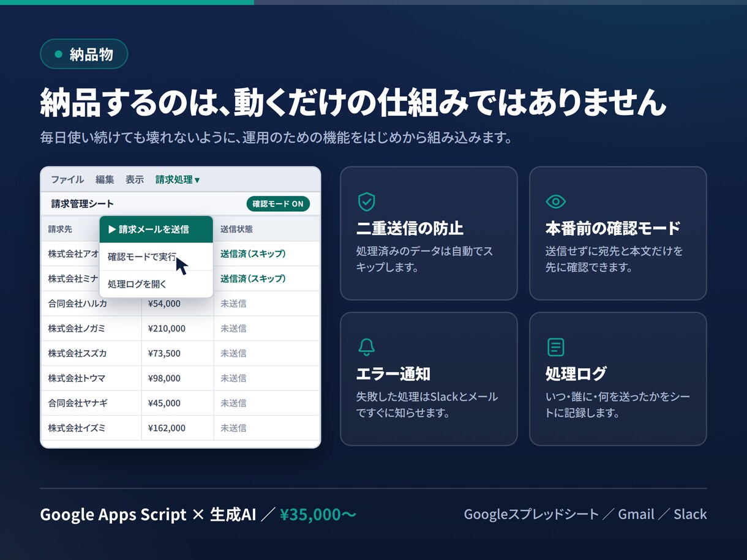Open the 請求処理 dropdown menu

178,179
